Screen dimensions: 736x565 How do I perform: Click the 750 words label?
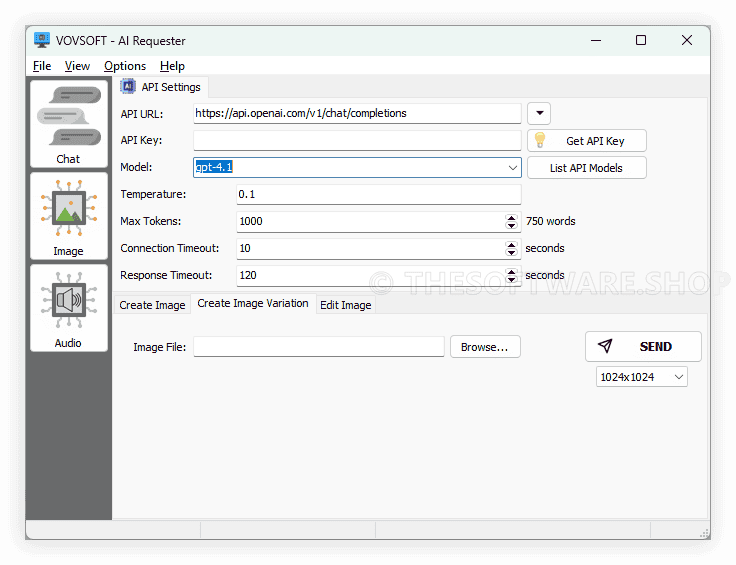pos(551,221)
